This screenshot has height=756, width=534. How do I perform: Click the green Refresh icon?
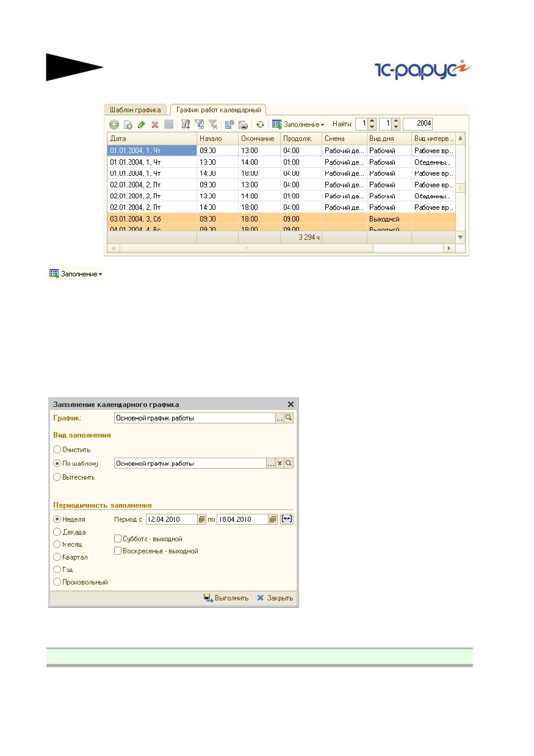tap(260, 124)
